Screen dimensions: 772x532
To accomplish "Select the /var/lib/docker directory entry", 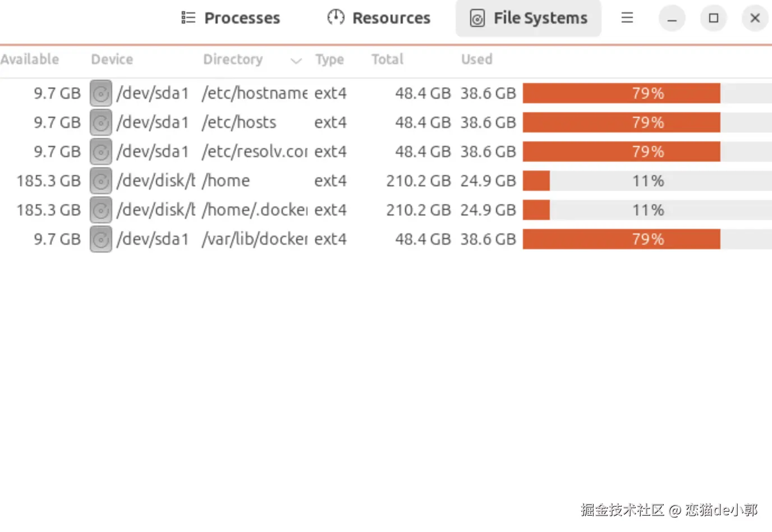I will pyautogui.click(x=255, y=239).
